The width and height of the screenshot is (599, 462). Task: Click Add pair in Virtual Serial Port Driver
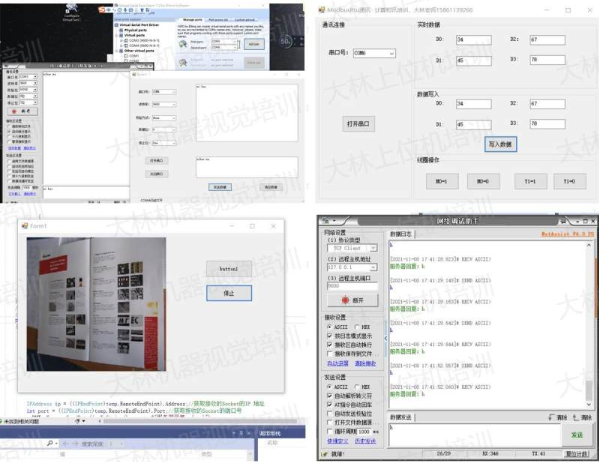click(254, 44)
